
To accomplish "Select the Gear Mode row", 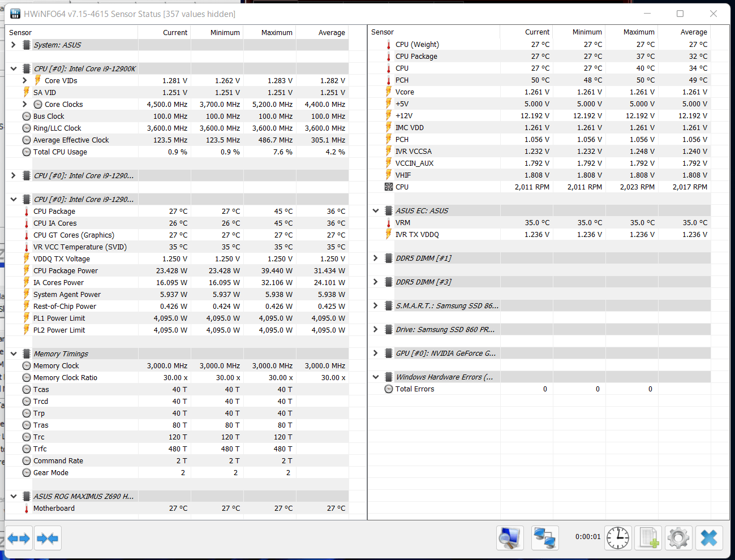I will point(177,472).
